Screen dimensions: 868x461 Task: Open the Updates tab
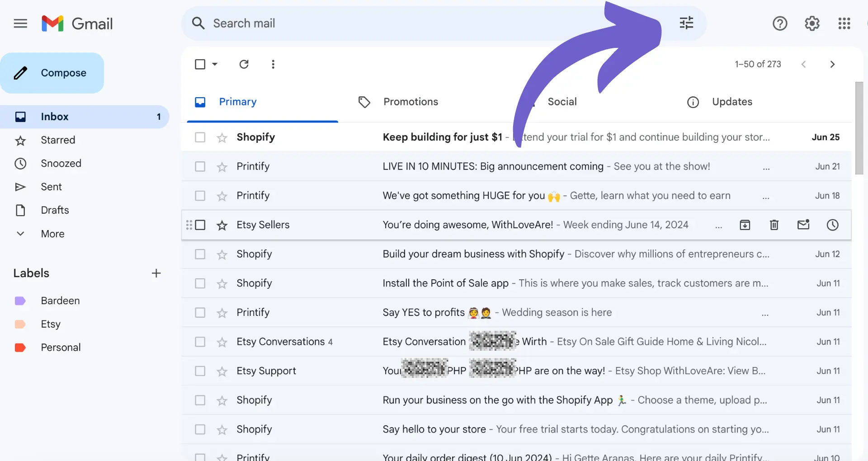click(x=732, y=102)
